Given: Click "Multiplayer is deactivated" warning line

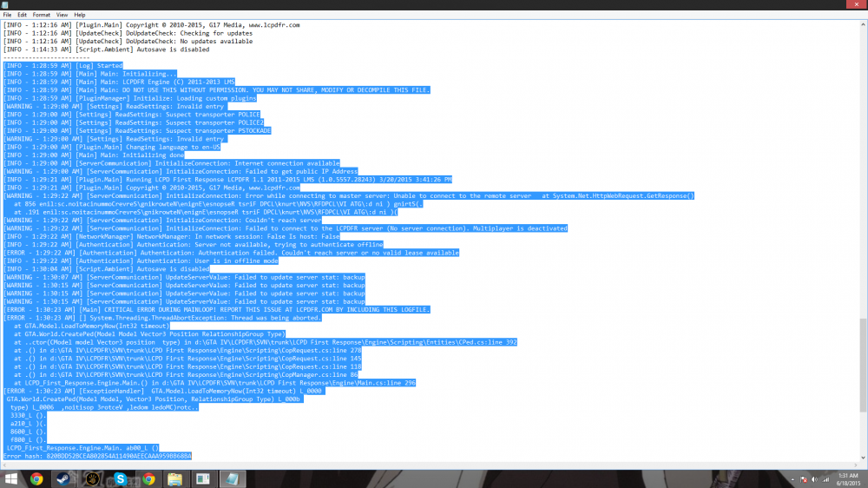Looking at the screenshot, I should [x=286, y=228].
